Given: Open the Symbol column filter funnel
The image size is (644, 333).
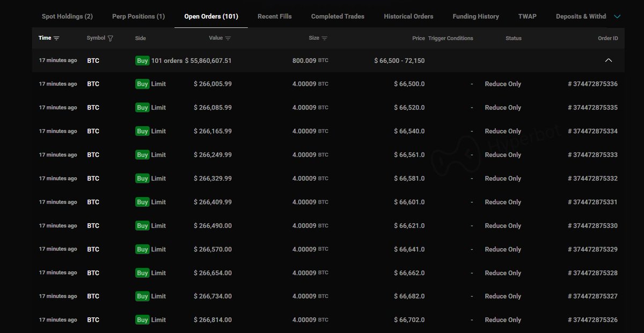Looking at the screenshot, I should click(x=111, y=38).
